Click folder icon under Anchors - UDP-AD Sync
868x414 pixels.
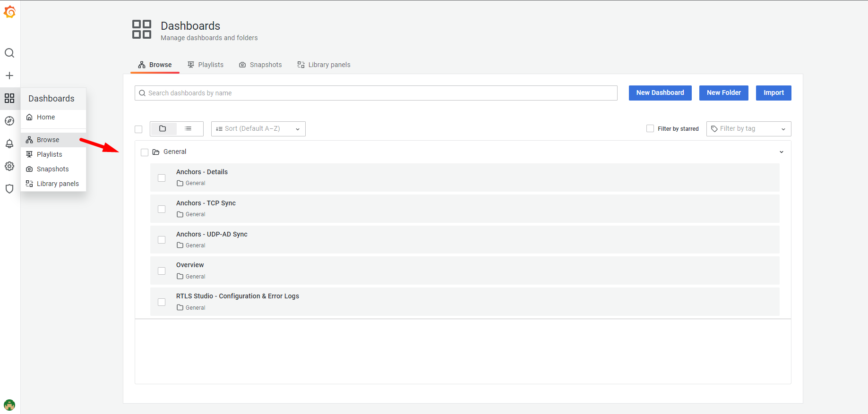tap(180, 245)
